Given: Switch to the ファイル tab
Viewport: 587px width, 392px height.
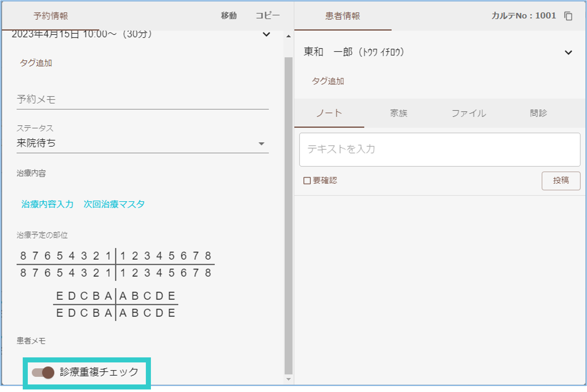Looking at the screenshot, I should 469,113.
